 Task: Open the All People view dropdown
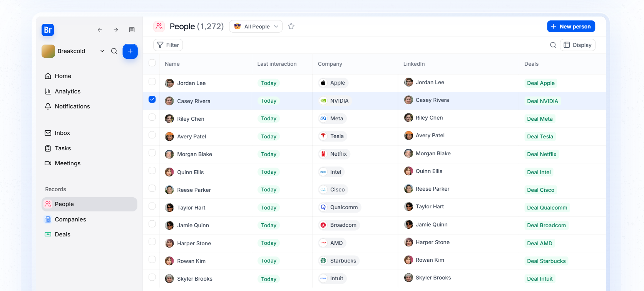point(256,26)
